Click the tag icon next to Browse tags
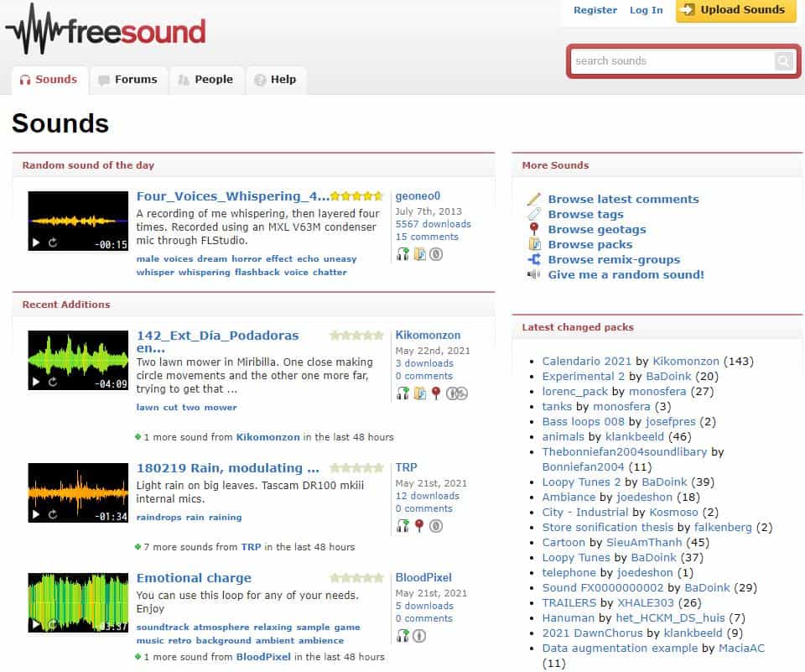Screen dimensions: 805x672 tap(535, 214)
